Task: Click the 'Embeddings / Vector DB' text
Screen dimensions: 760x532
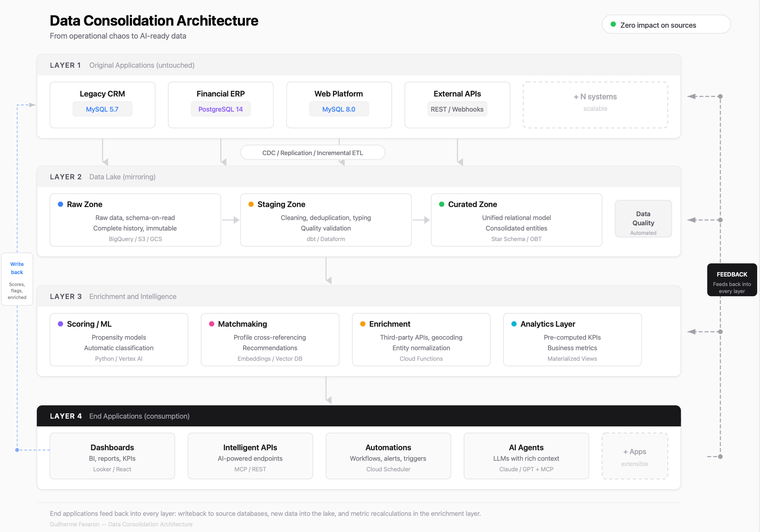Action: pos(270,359)
